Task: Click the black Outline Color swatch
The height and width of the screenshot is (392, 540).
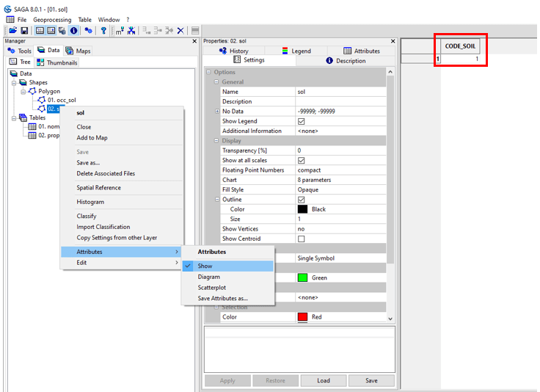Action: [x=302, y=209]
